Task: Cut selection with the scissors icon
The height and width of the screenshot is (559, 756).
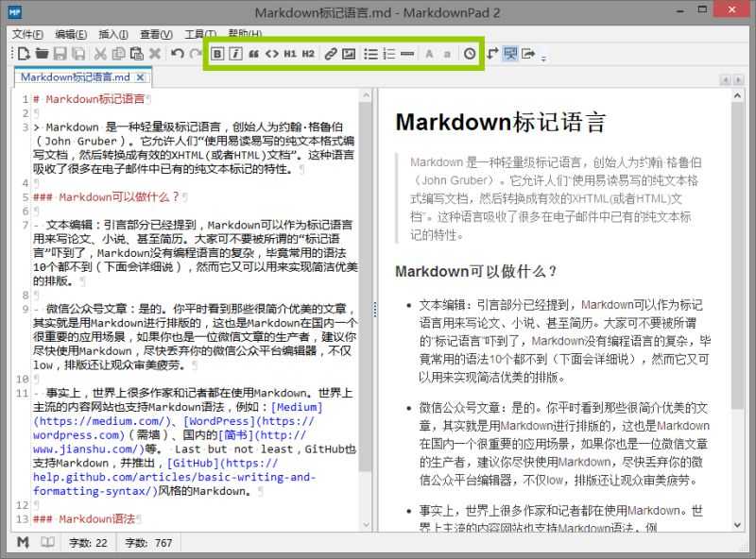Action: click(100, 54)
